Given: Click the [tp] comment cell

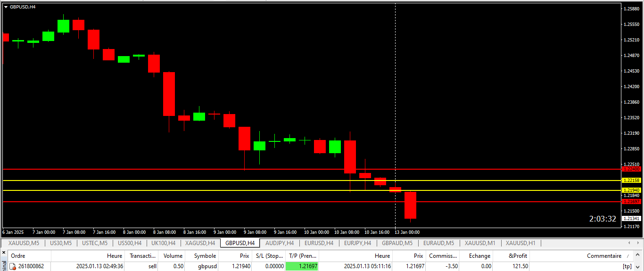Looking at the screenshot, I should coord(627,266).
